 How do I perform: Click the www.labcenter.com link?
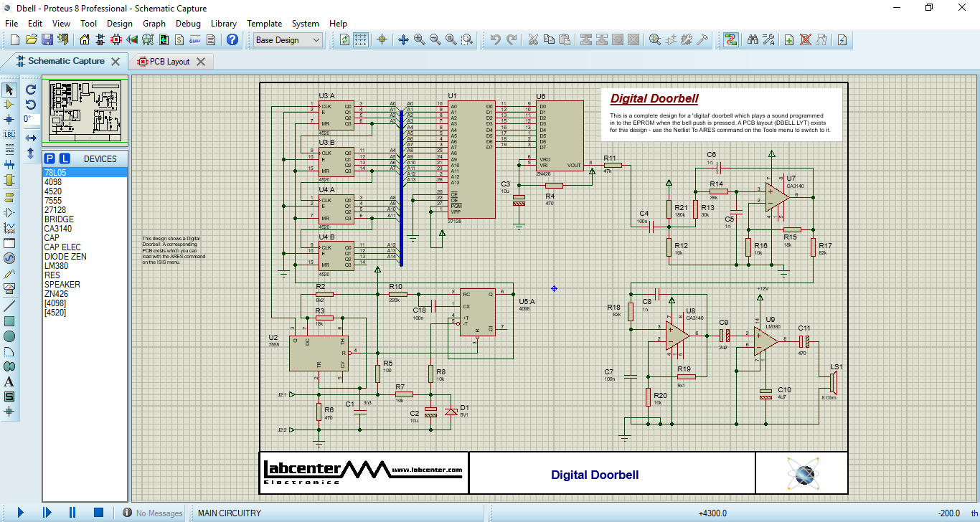click(428, 470)
